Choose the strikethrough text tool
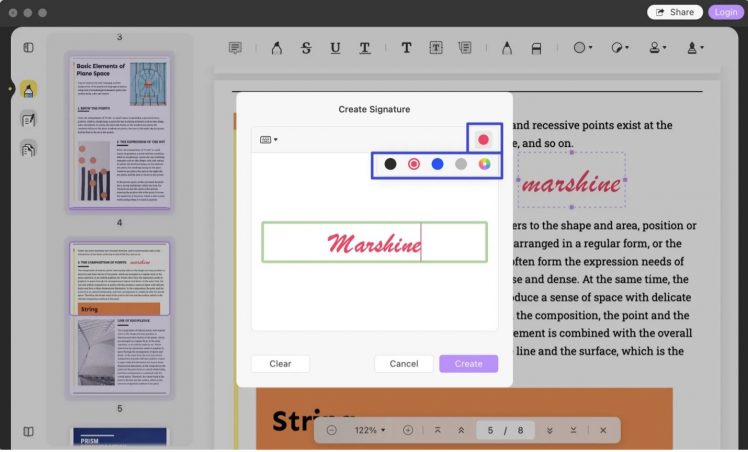 click(306, 47)
